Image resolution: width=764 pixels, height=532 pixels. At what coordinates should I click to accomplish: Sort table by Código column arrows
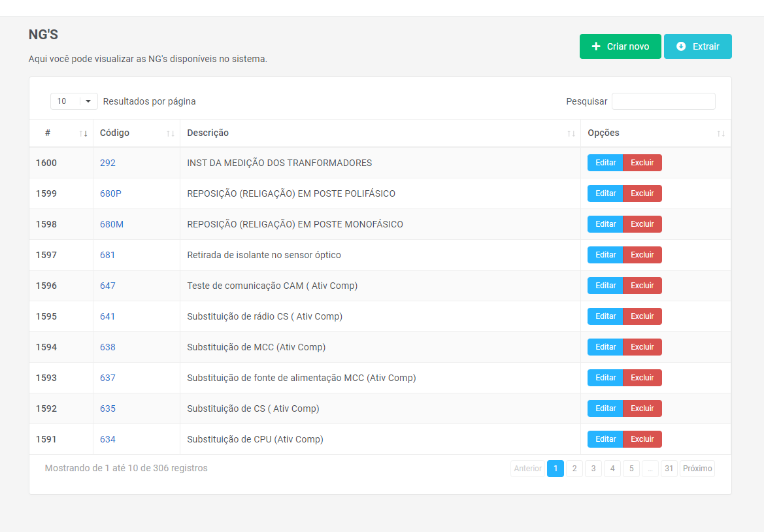coord(170,133)
